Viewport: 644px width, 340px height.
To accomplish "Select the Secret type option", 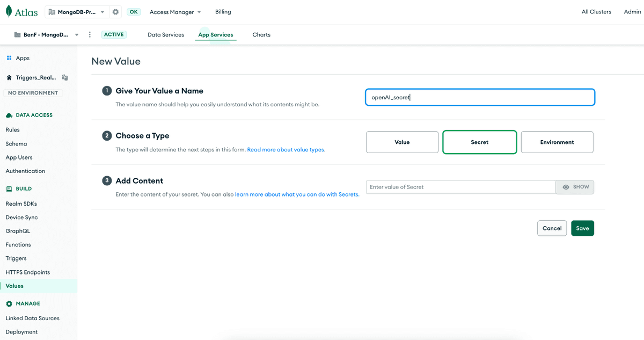I will (x=479, y=142).
